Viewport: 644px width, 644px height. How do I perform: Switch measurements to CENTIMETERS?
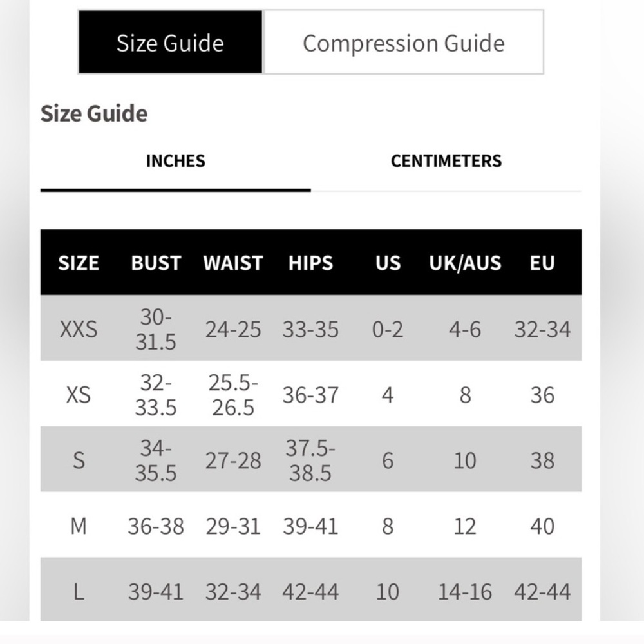pyautogui.click(x=446, y=160)
